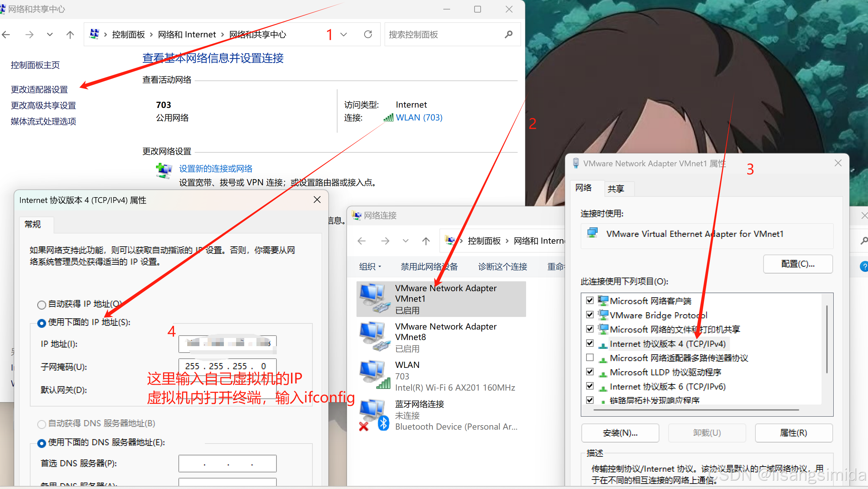The width and height of the screenshot is (868, 489).
Task: Enable Microsoft network adapter multiplexor protocol checkbox
Action: point(590,358)
